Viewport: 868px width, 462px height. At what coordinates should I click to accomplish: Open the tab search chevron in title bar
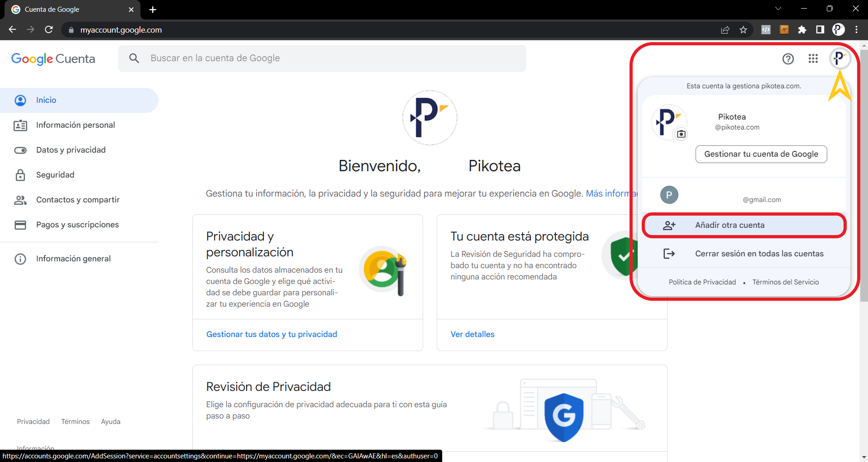(x=778, y=9)
